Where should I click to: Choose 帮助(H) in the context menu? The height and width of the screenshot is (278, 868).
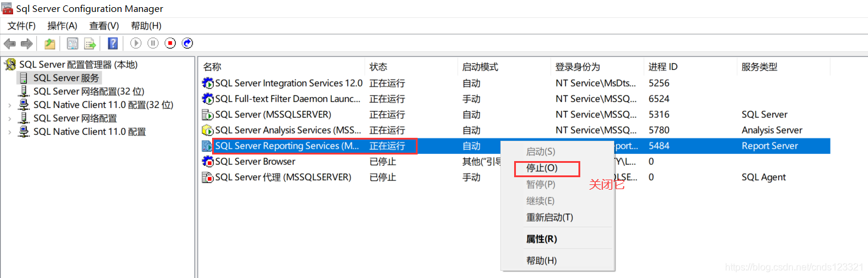tap(542, 261)
